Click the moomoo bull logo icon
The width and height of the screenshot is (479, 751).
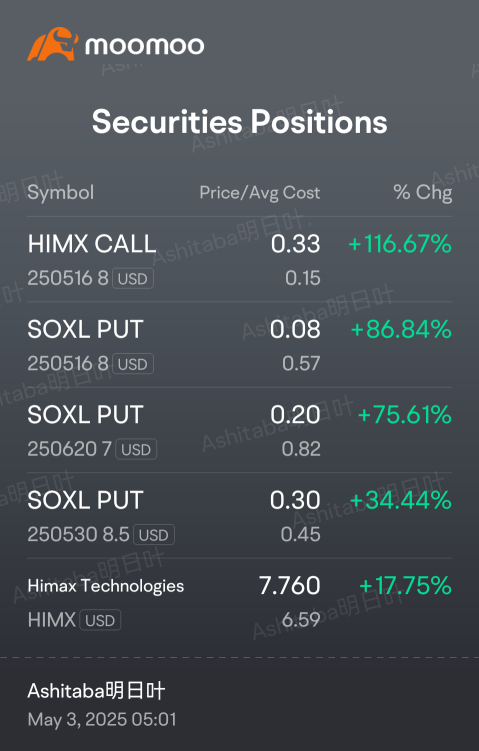(52, 44)
